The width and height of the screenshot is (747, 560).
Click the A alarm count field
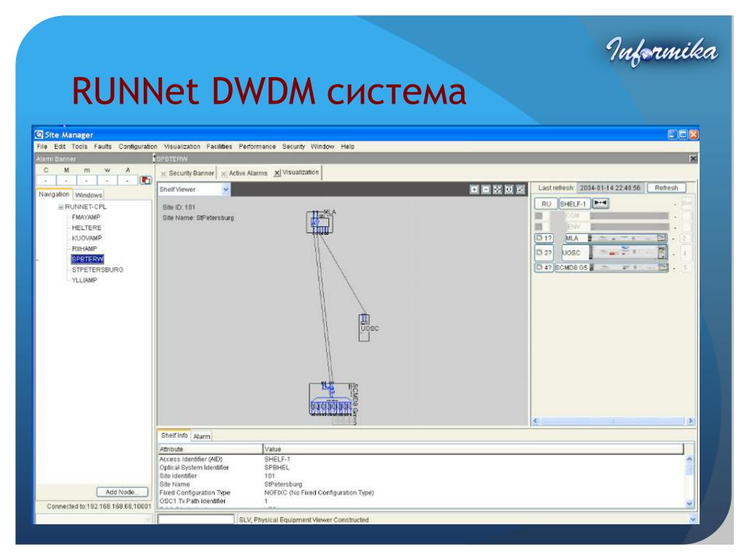[128, 181]
